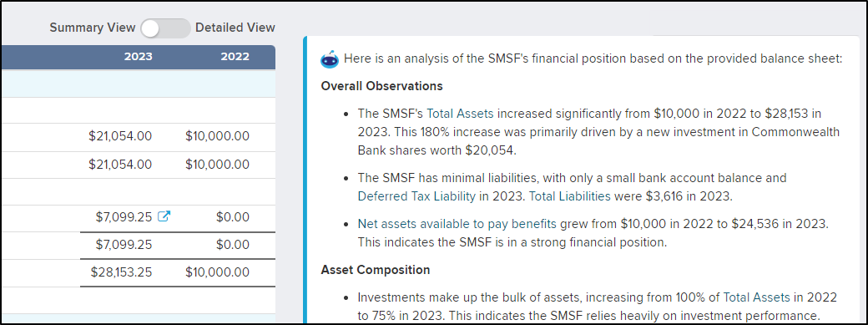Select the $10,000.00 total in the bottom row
This screenshot has width=868, height=325.
(x=217, y=273)
